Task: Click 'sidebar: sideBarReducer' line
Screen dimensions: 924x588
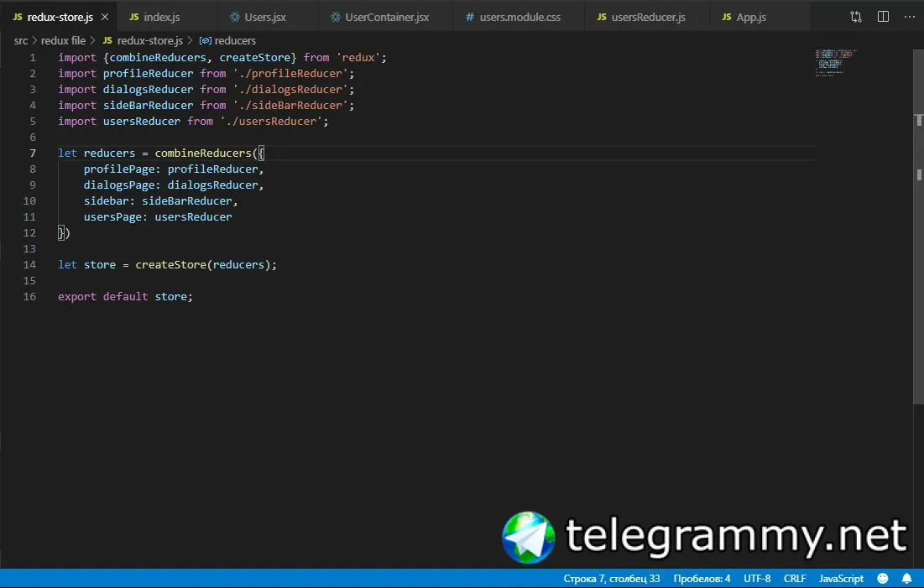Action: pos(160,201)
